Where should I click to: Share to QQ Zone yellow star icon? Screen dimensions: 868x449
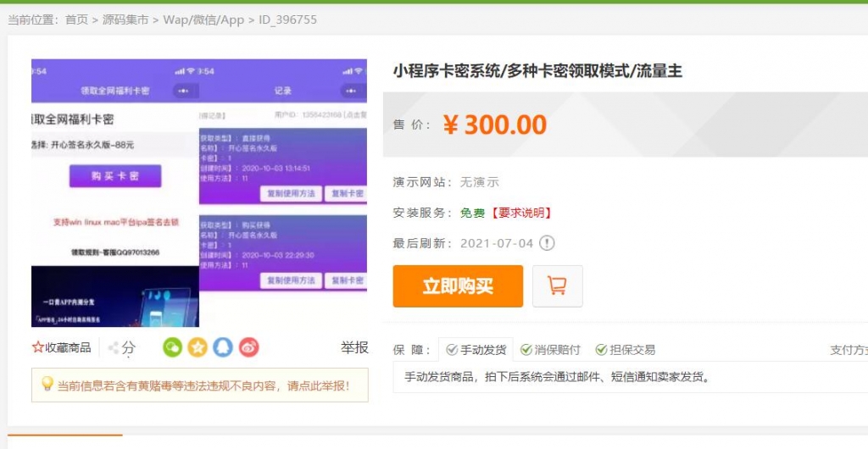(198, 347)
